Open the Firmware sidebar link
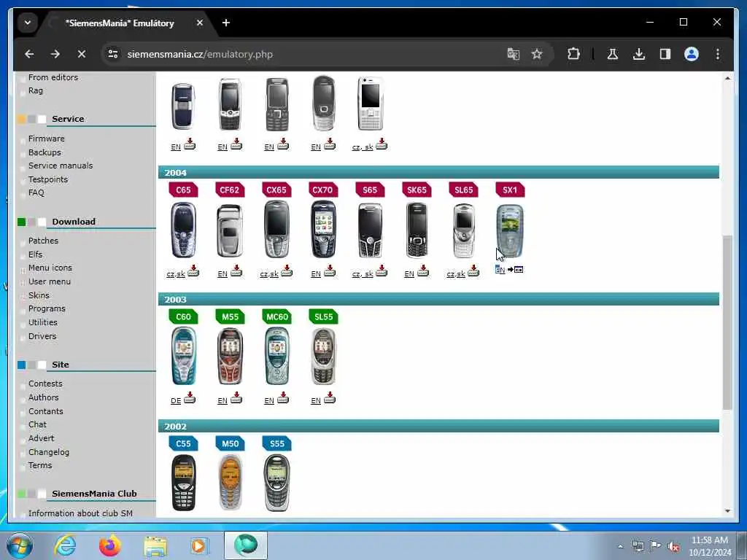 point(46,139)
